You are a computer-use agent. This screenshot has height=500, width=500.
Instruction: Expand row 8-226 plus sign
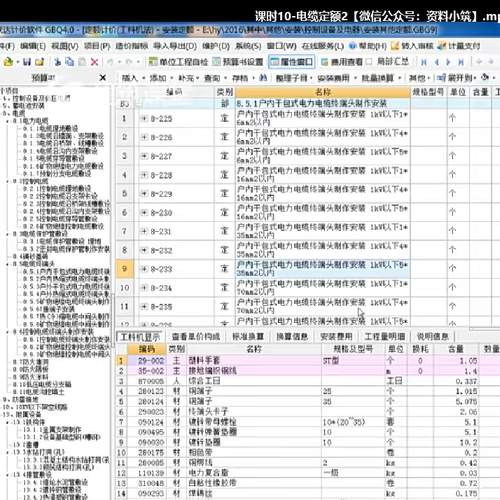(x=144, y=137)
